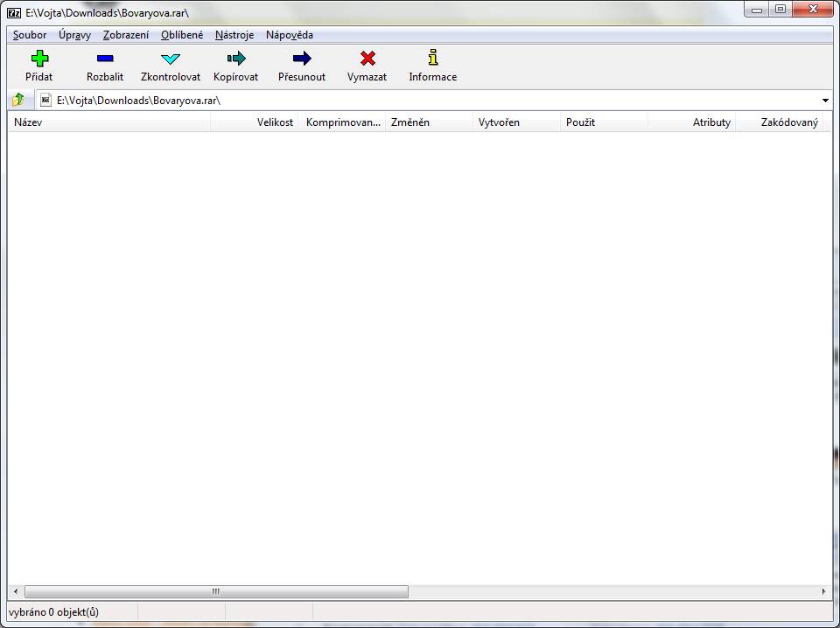The height and width of the screenshot is (628, 840).
Task: Click the address bar path field
Action: click(433, 100)
